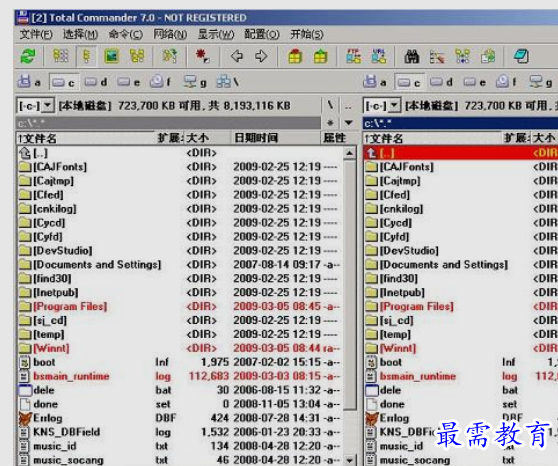Sort left panel by 文件名 column header
This screenshot has height=466, width=558.
tap(86, 138)
